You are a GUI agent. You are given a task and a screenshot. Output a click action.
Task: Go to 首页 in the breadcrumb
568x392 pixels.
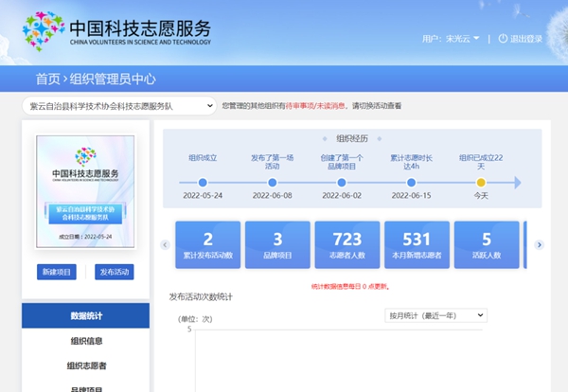click(48, 79)
